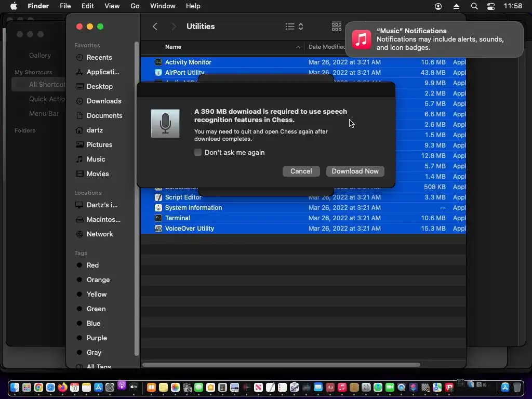Click the microphone icon in dialog
532x399 pixels.
point(165,124)
